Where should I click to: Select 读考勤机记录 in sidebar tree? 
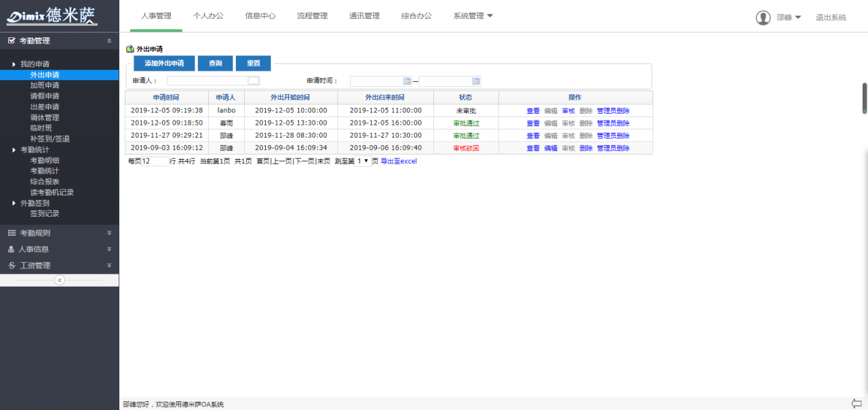click(52, 192)
